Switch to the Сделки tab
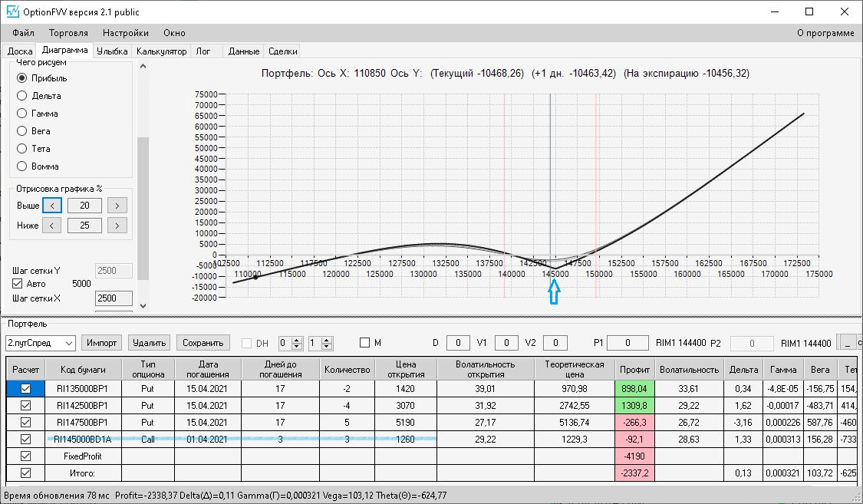Image resolution: width=863 pixels, height=504 pixels. click(283, 51)
